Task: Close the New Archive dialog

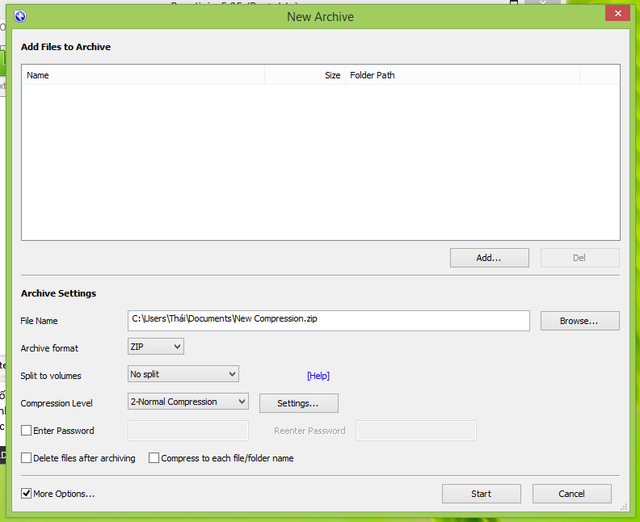Action: point(610,15)
